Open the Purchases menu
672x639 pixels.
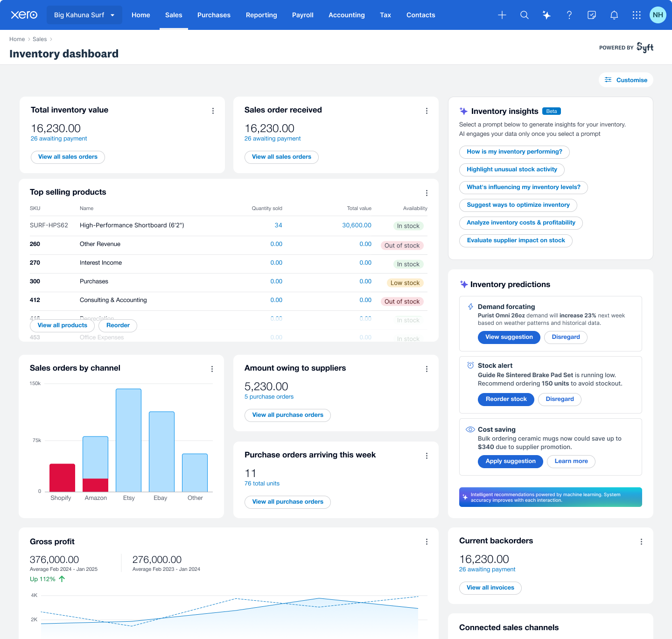click(x=214, y=15)
